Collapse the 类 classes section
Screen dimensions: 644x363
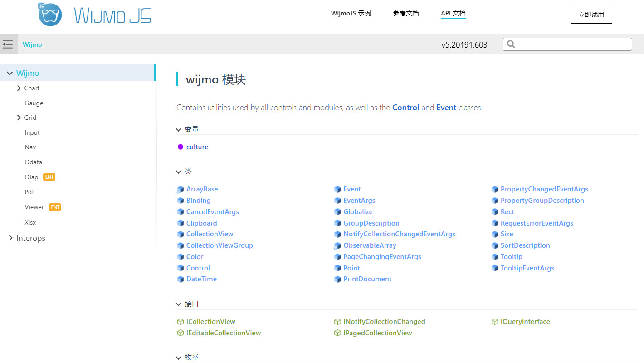click(x=179, y=172)
